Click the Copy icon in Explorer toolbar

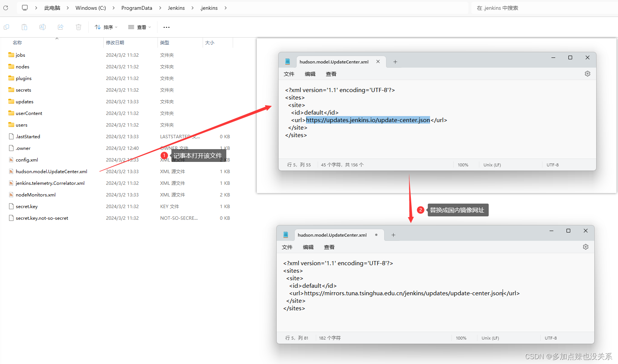(6, 27)
